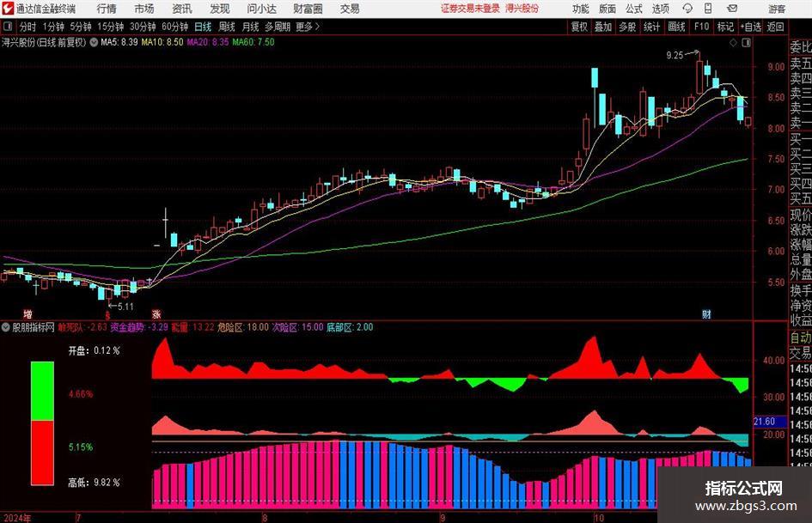Open the 行情 menu
This screenshot has width=812, height=523.
pyautogui.click(x=107, y=9)
